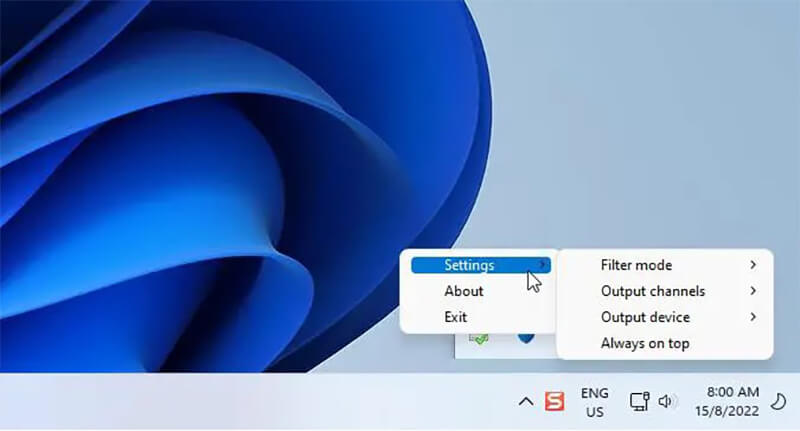Click the Output channels menu label
Screen dimensions: 800x431
(x=653, y=291)
